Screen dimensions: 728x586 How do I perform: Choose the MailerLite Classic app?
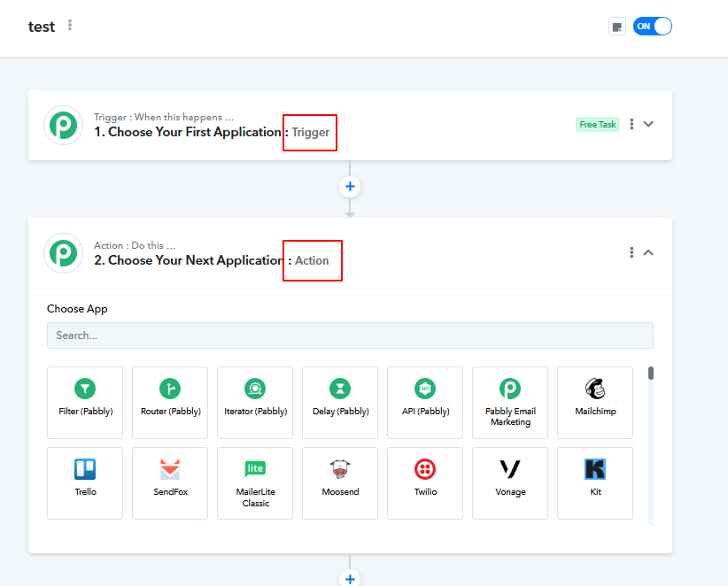click(255, 483)
